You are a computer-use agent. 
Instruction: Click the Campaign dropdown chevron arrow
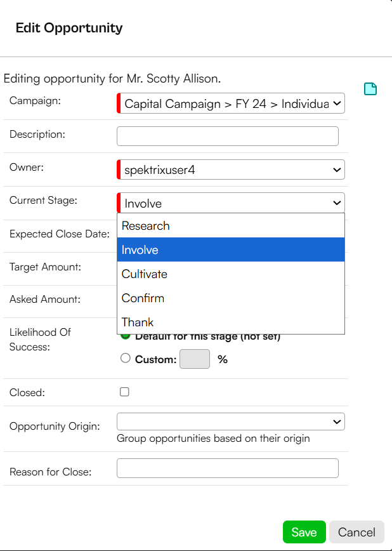pyautogui.click(x=337, y=103)
